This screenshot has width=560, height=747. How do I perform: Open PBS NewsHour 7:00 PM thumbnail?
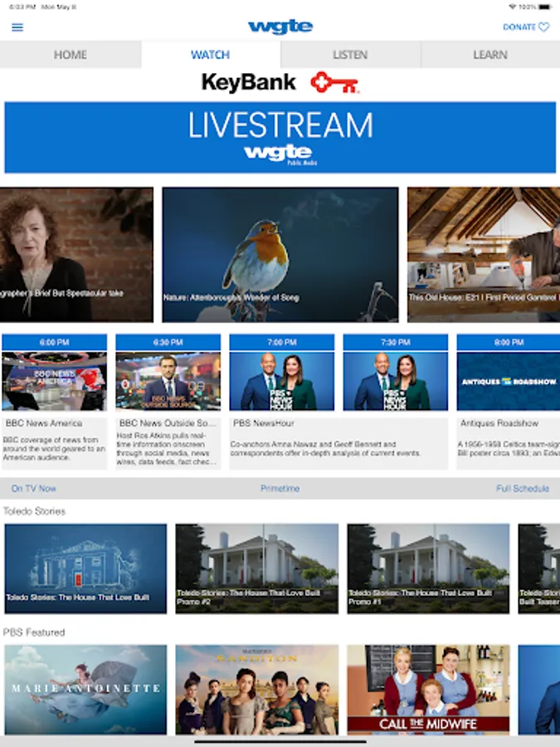tap(282, 381)
